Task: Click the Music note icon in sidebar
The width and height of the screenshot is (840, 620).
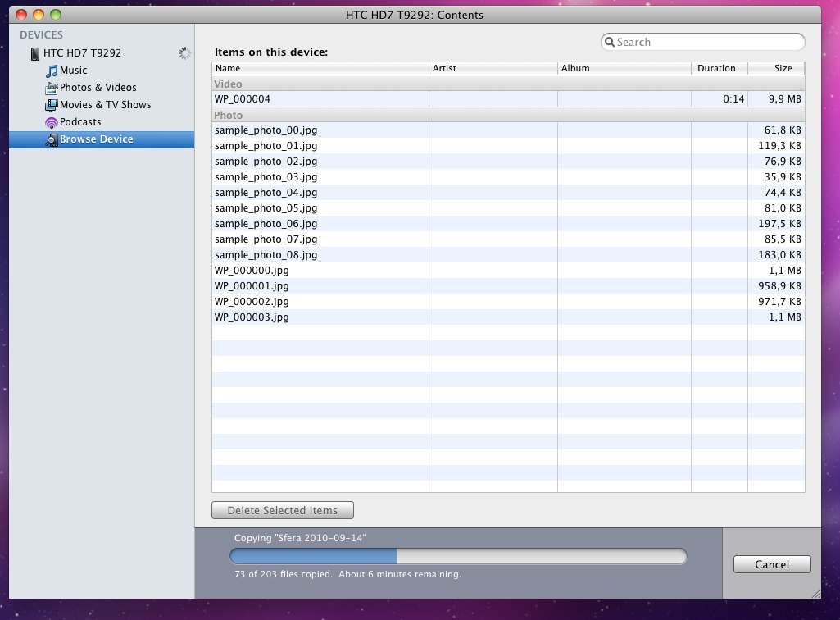Action: 52,71
